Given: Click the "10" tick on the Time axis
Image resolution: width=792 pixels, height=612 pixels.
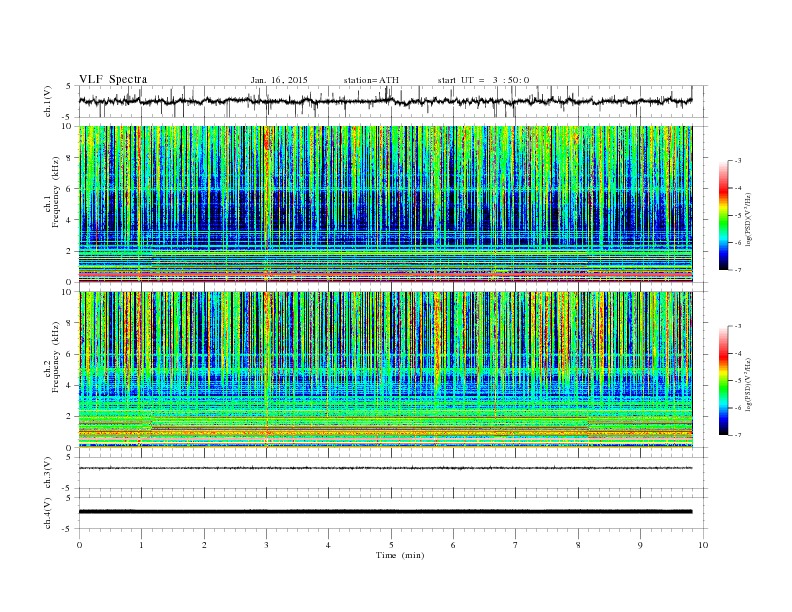Looking at the screenshot, I should click(703, 545).
